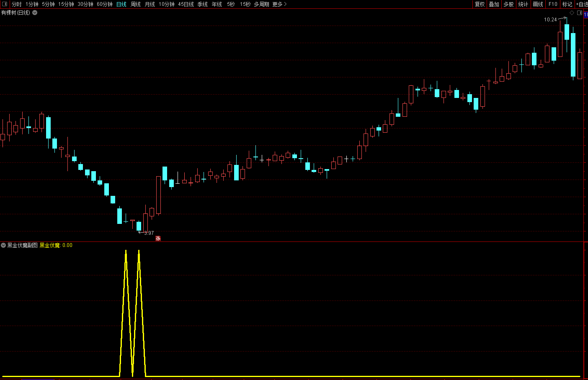The width and height of the screenshot is (588, 380).
Task: Click the 统计 statistics button
Action: [523, 4]
